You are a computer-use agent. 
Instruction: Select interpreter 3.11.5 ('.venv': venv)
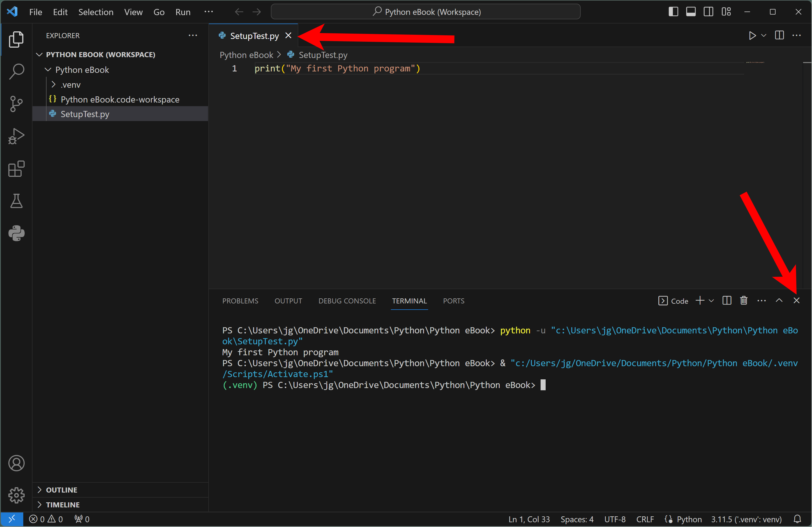coord(746,519)
